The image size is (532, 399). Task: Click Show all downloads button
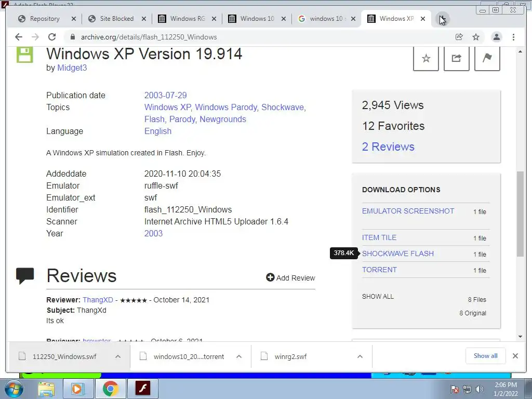(x=486, y=356)
